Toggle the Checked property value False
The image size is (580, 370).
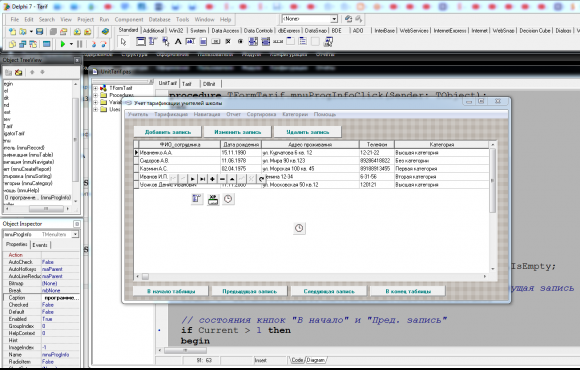(x=60, y=305)
